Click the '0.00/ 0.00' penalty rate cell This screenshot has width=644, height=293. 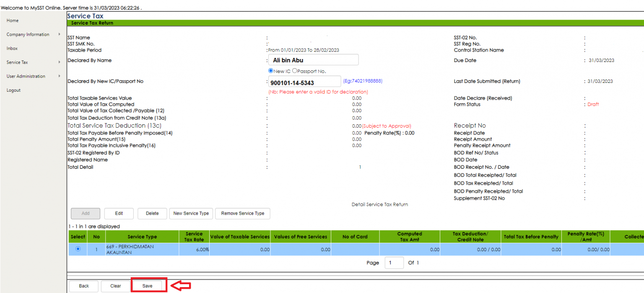[586, 249]
